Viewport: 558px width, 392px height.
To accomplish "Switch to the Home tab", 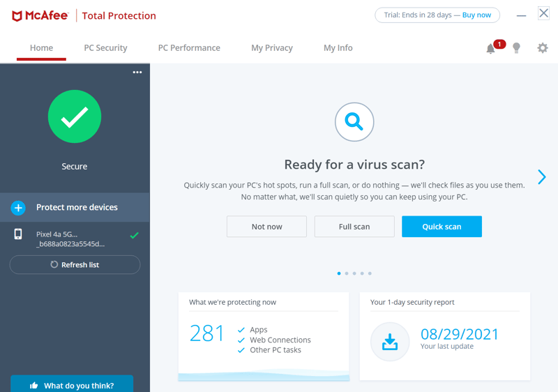I will coord(41,48).
